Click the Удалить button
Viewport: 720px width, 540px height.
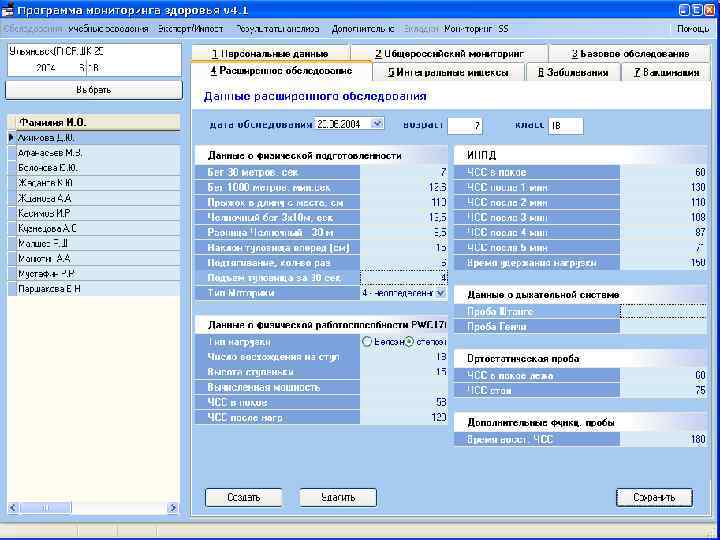pyautogui.click(x=338, y=497)
